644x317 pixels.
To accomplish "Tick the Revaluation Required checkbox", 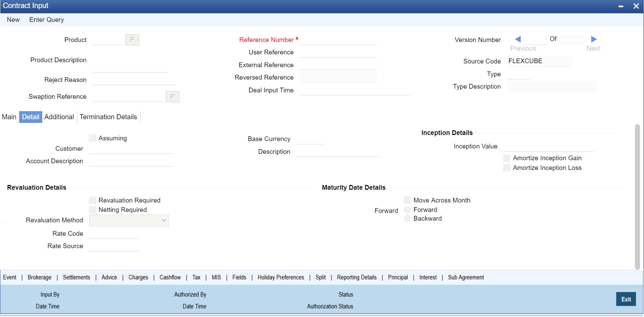I will click(x=93, y=200).
